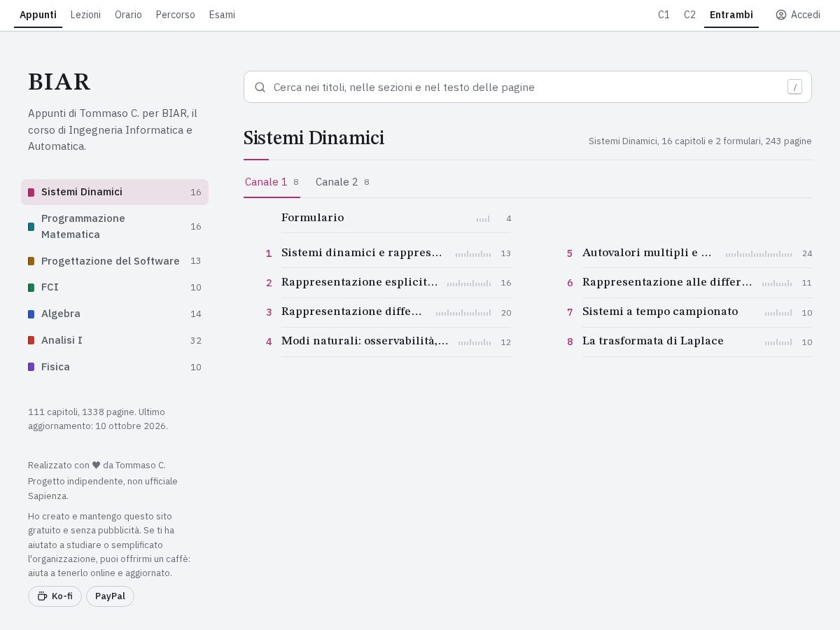Open the Formulario entry
The image size is (840, 630).
[x=396, y=218]
